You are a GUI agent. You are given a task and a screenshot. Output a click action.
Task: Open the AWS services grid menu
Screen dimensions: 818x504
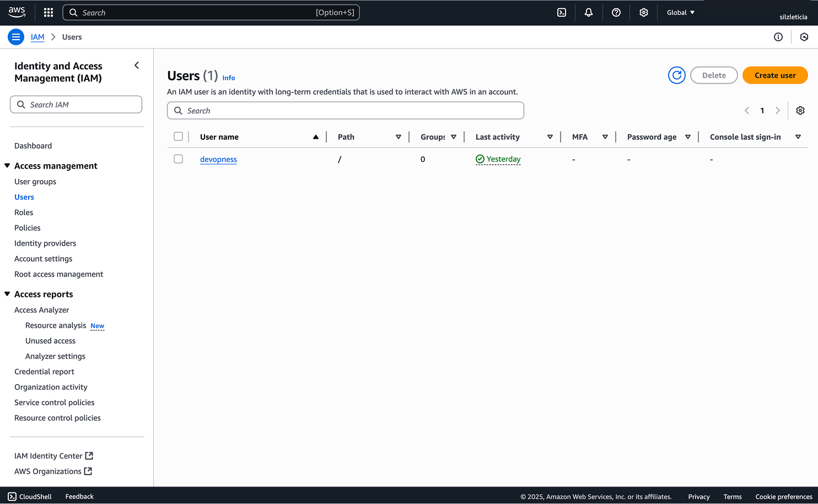[x=48, y=12]
